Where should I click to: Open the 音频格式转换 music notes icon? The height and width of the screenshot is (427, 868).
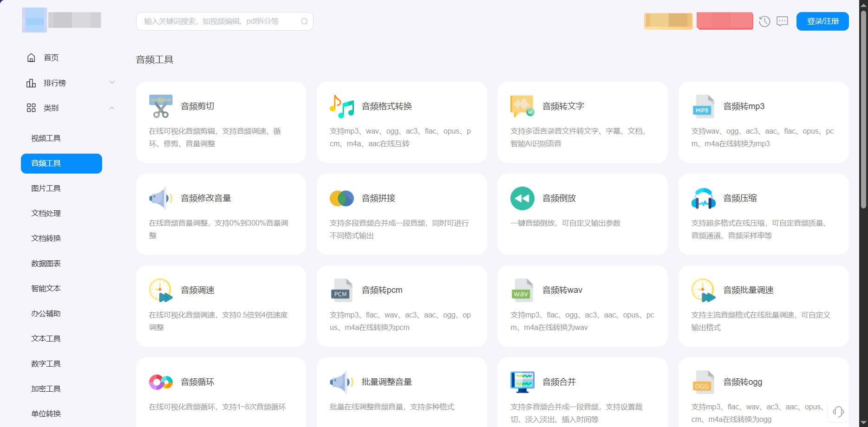pyautogui.click(x=342, y=106)
